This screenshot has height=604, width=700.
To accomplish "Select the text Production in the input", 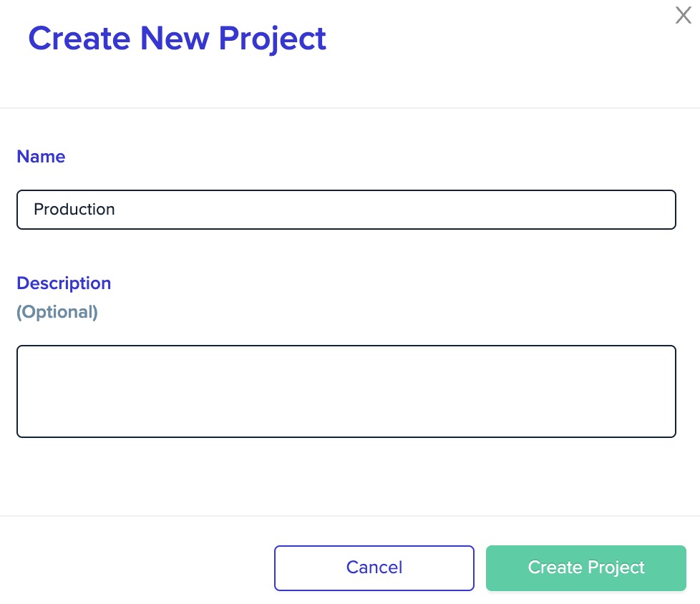I will 74,209.
